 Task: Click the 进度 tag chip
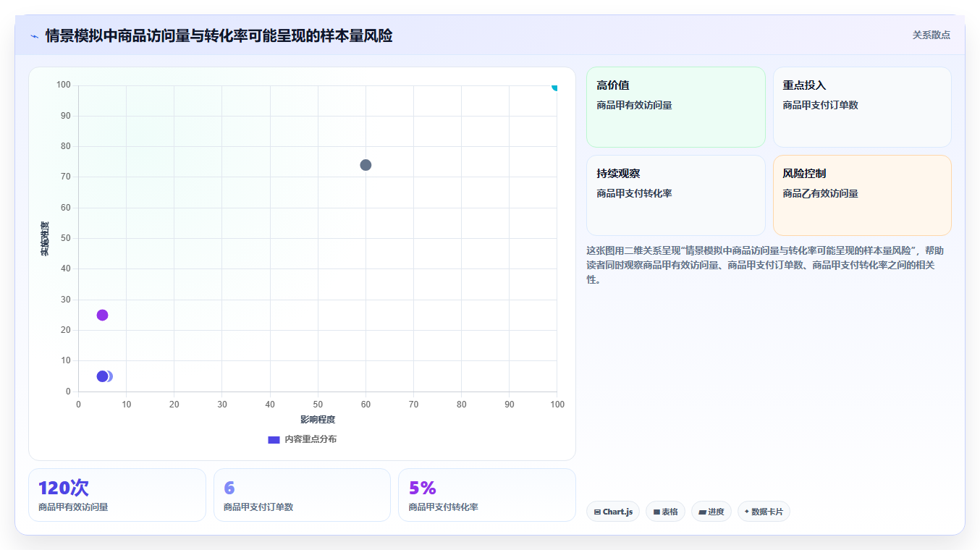[x=711, y=512]
